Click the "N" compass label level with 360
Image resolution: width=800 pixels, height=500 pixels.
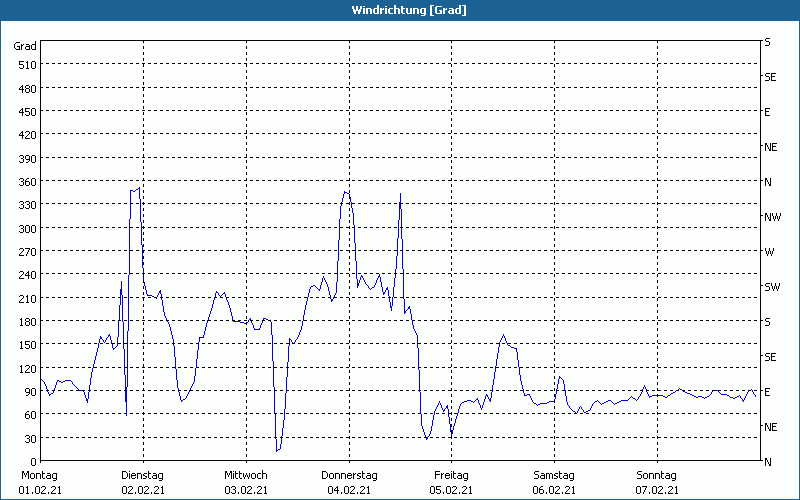[x=768, y=182]
